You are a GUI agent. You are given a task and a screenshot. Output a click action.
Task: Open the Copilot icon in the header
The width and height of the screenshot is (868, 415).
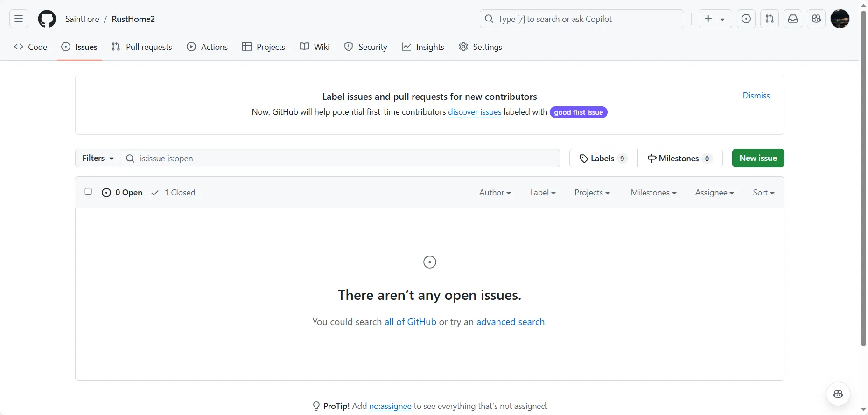tap(816, 19)
